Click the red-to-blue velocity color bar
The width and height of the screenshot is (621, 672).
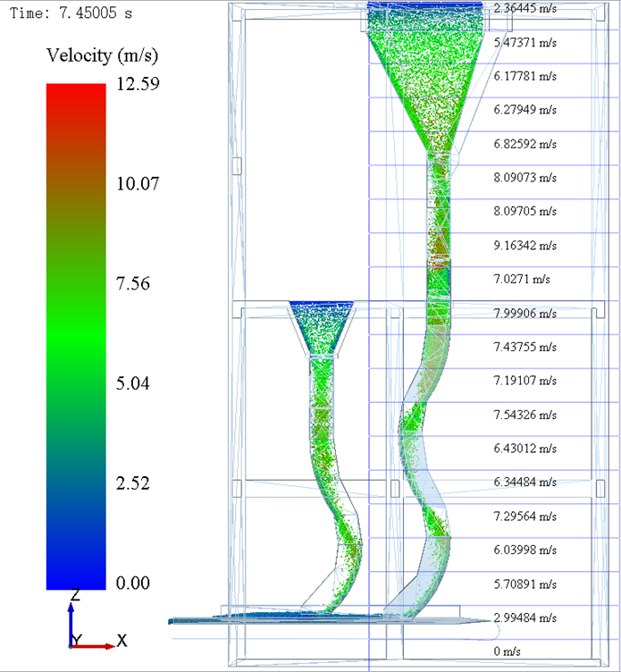pos(76,336)
